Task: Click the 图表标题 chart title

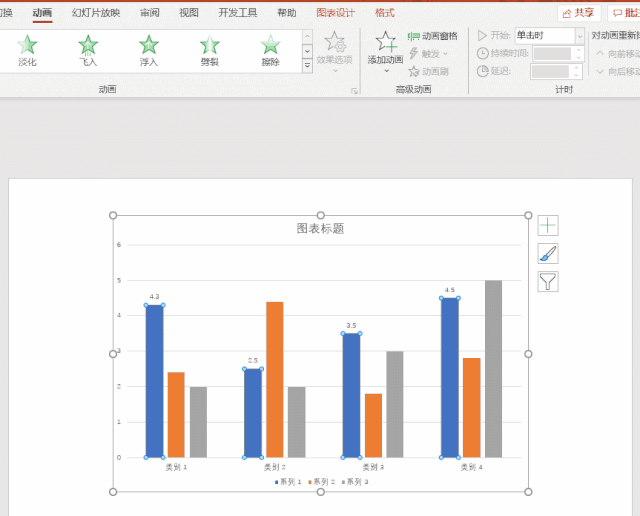Action: tap(320, 228)
